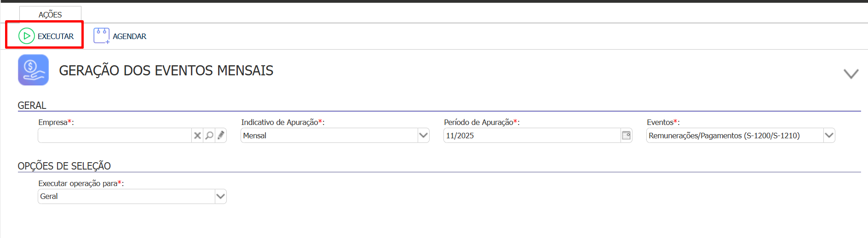
Task: Click the EXECUTAR play icon
Action: pyautogui.click(x=27, y=36)
